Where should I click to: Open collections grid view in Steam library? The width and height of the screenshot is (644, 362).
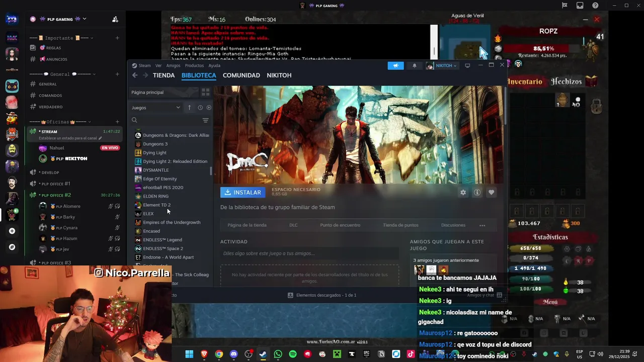pyautogui.click(x=205, y=92)
